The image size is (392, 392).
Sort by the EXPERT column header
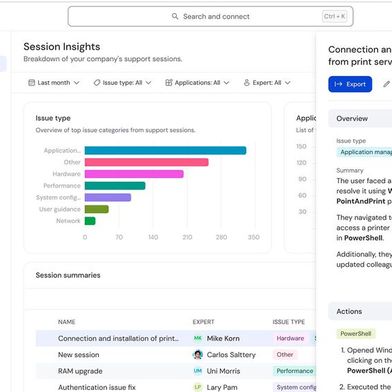pos(203,322)
